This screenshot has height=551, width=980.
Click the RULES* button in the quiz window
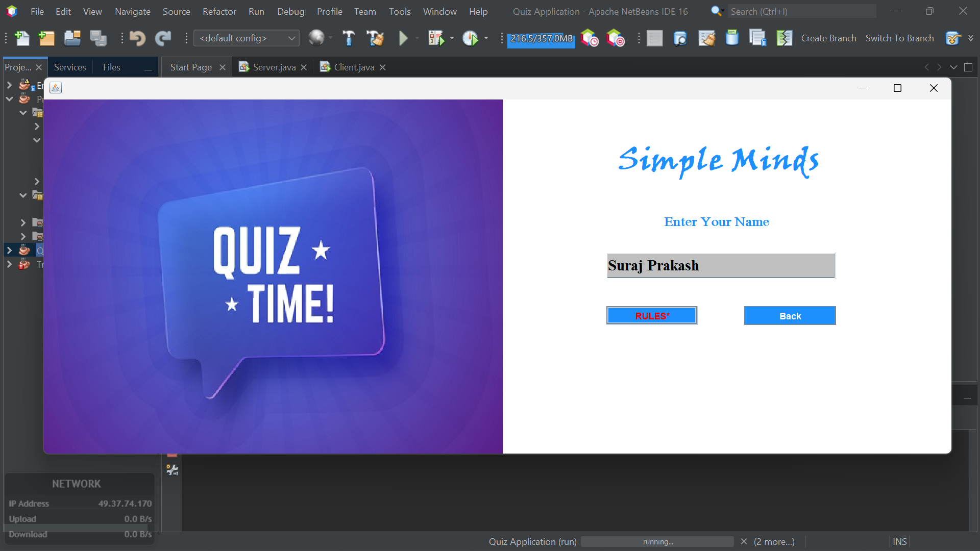[x=652, y=315]
